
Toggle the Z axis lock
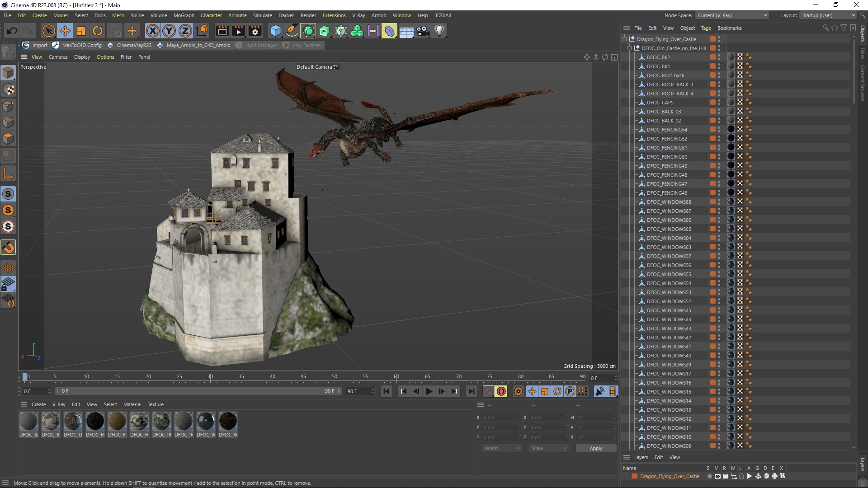coord(185,31)
